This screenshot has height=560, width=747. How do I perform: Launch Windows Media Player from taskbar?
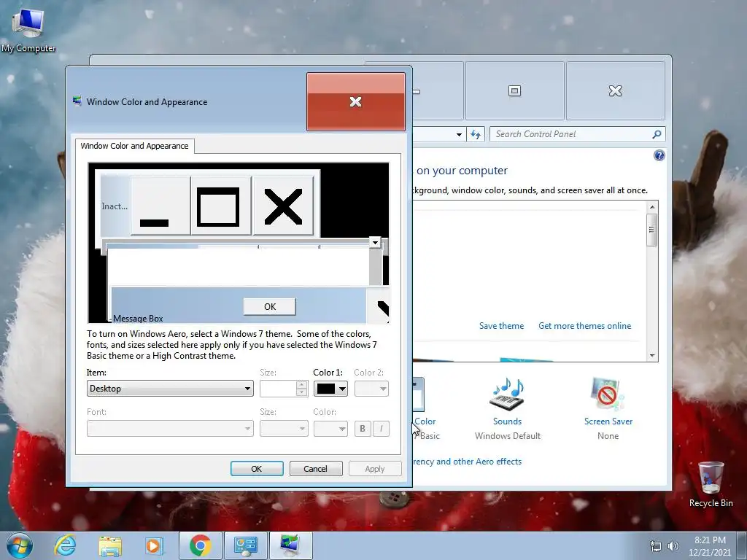click(155, 545)
